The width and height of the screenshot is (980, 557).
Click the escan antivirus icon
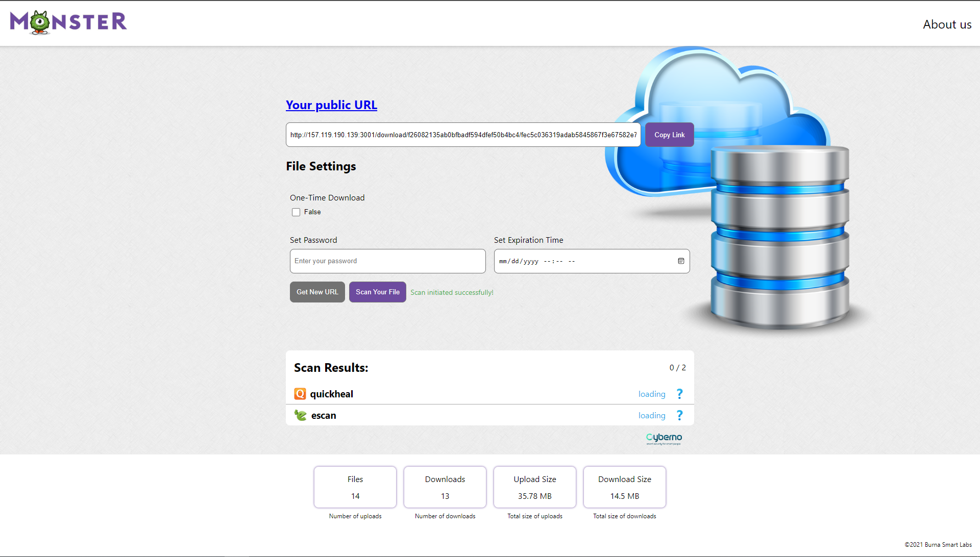[300, 415]
